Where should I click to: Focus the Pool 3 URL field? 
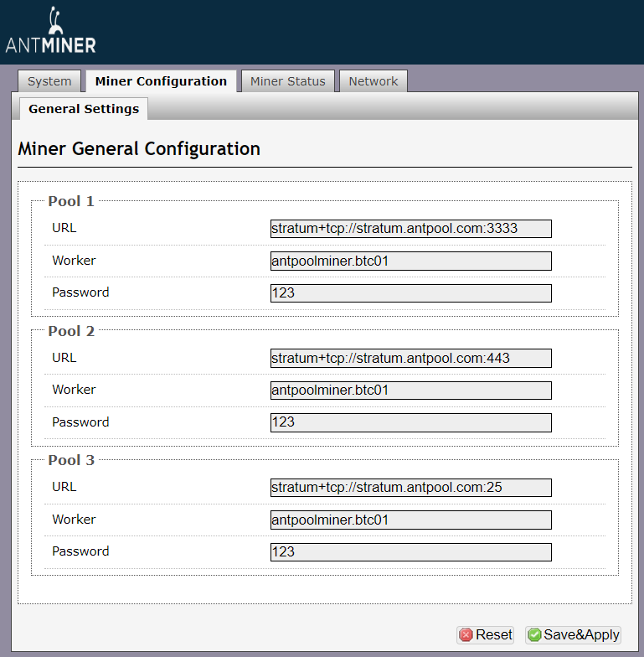click(410, 488)
